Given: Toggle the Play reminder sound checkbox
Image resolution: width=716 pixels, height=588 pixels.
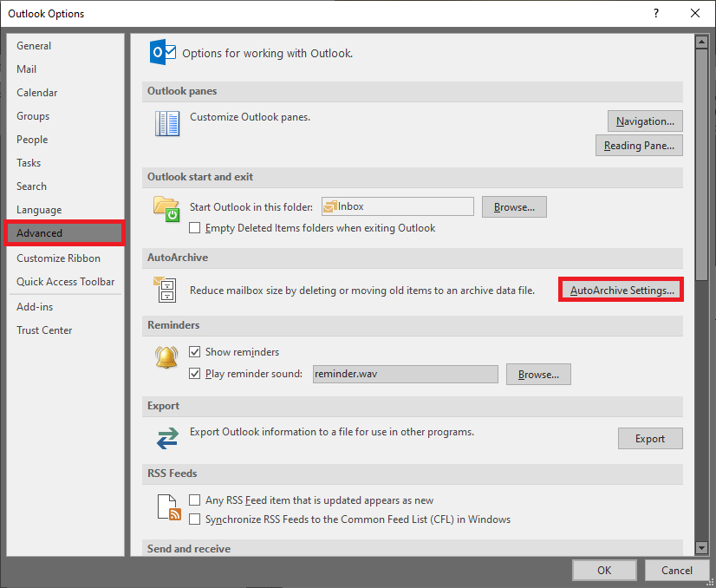Looking at the screenshot, I should point(194,374).
